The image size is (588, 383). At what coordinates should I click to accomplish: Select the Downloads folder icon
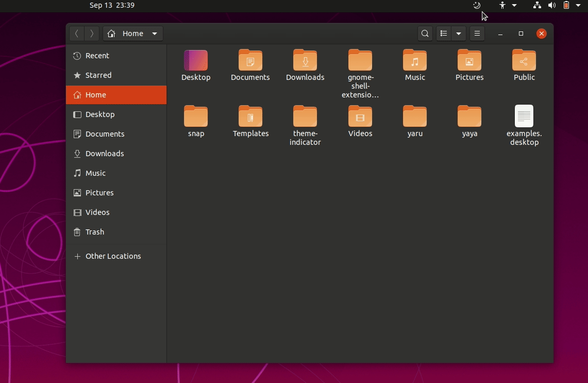pos(305,61)
